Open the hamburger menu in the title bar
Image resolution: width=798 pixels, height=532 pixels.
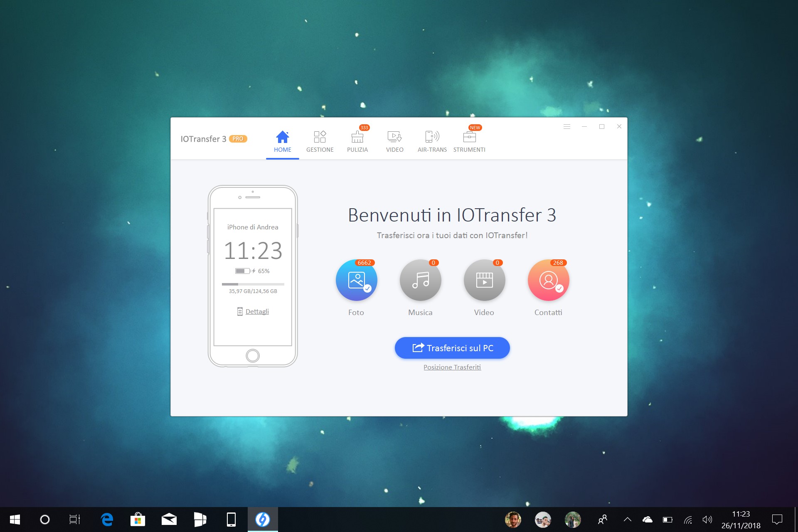pos(567,126)
